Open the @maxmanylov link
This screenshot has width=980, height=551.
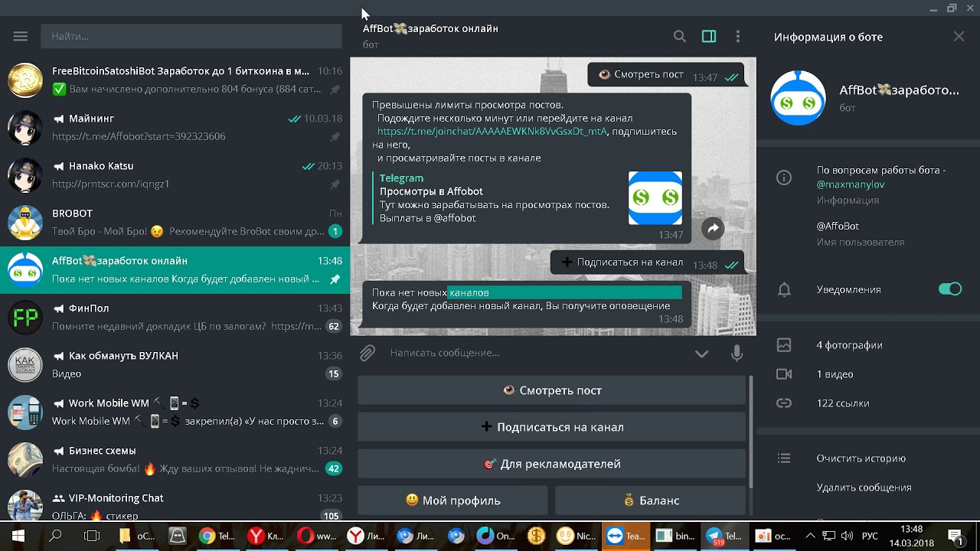(850, 184)
